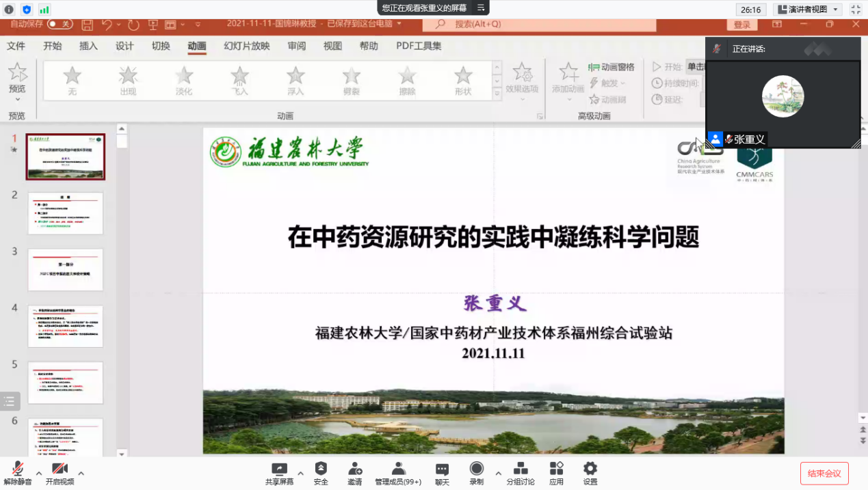Click the 分组讨论 breakout rooms icon
The image size is (868, 490).
[521, 472]
